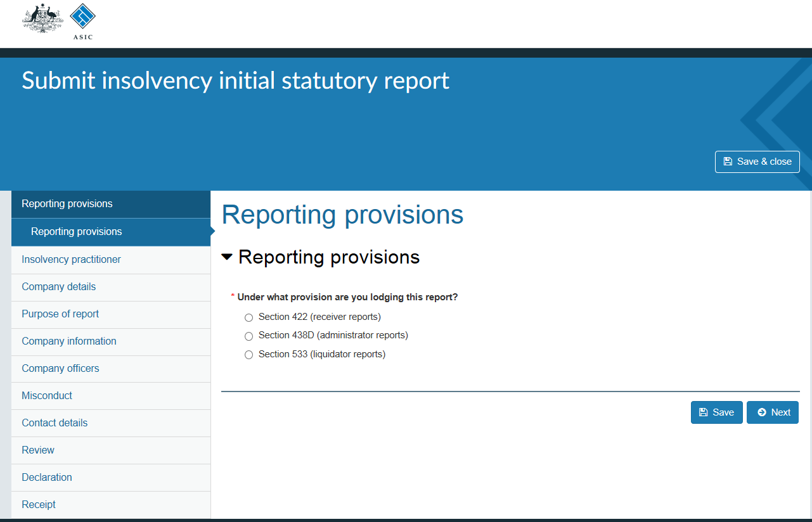Open the Misconduct section
The image size is (812, 522).
[x=111, y=396]
